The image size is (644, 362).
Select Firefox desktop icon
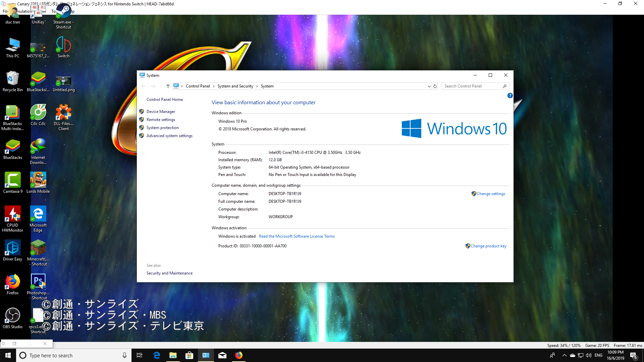coord(13,285)
